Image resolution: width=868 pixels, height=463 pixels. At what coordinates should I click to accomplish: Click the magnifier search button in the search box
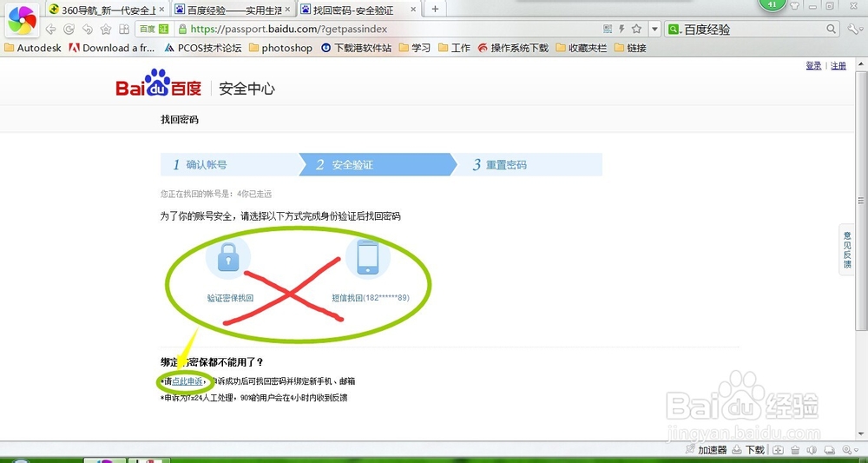pyautogui.click(x=831, y=29)
